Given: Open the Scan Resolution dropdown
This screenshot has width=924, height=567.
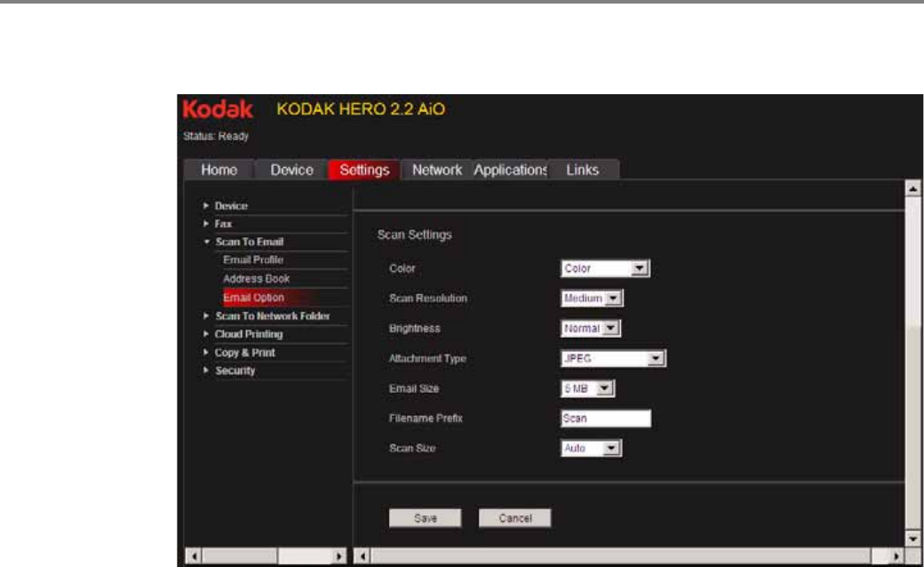Looking at the screenshot, I should click(x=592, y=299).
